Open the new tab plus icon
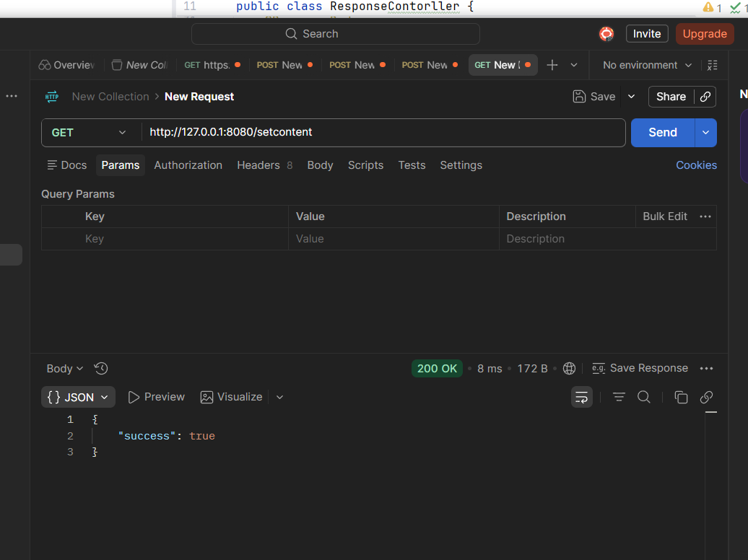This screenshot has width=748, height=560. click(552, 65)
